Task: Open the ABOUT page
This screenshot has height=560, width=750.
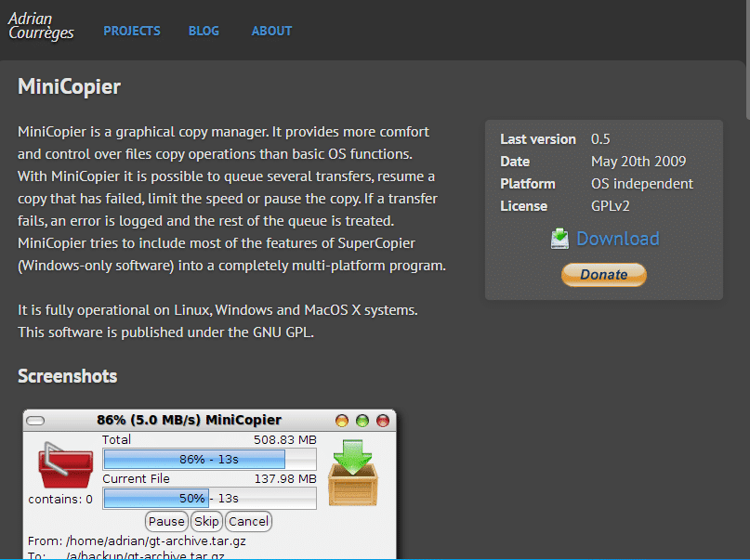Action: click(271, 31)
